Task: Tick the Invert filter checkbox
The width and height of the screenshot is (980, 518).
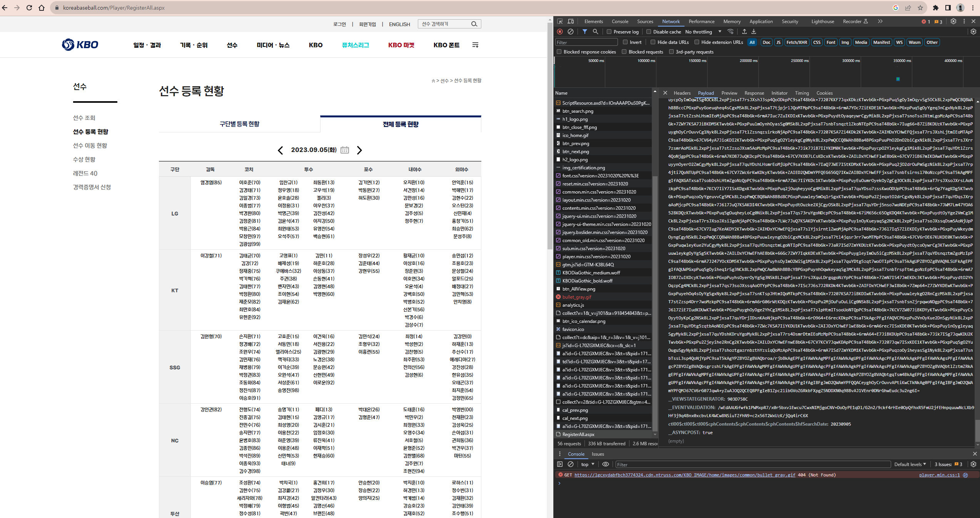Action: tap(625, 42)
